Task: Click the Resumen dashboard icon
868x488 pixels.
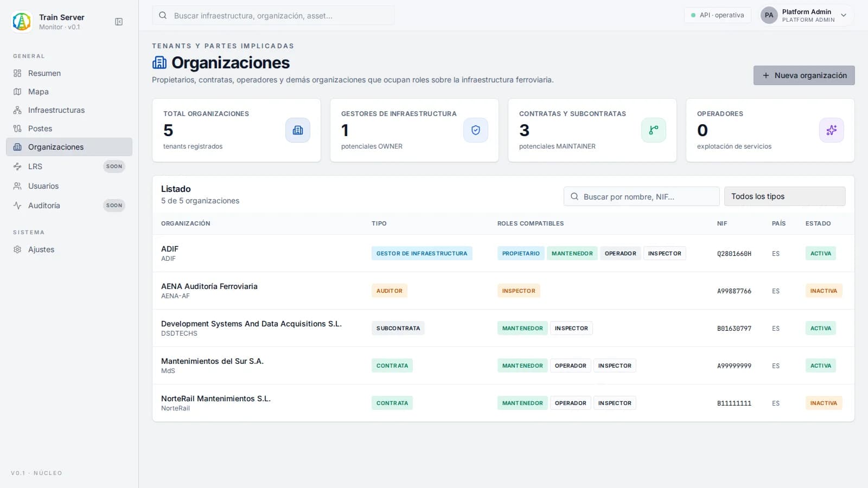Action: pyautogui.click(x=17, y=73)
